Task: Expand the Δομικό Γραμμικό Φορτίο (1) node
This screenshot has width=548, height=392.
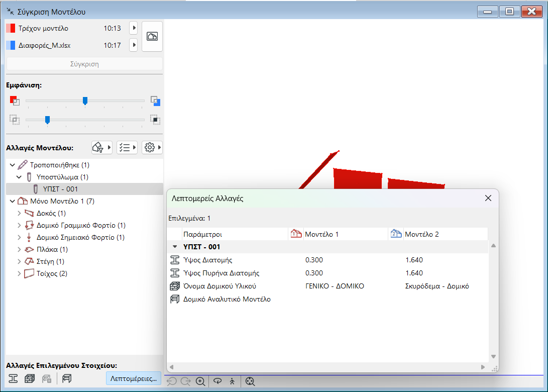Action: [x=19, y=225]
